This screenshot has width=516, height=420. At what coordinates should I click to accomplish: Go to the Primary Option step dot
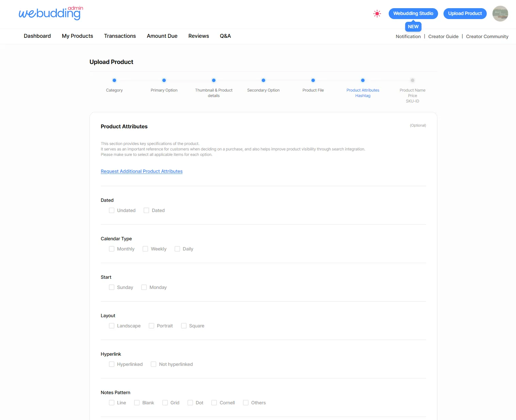pos(164,80)
